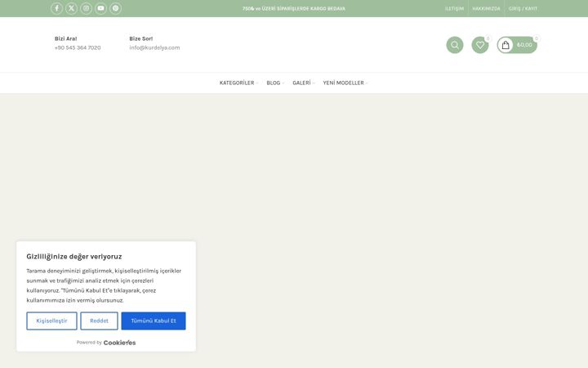Open the Instagram social icon
The width and height of the screenshot is (588, 368).
(x=86, y=8)
